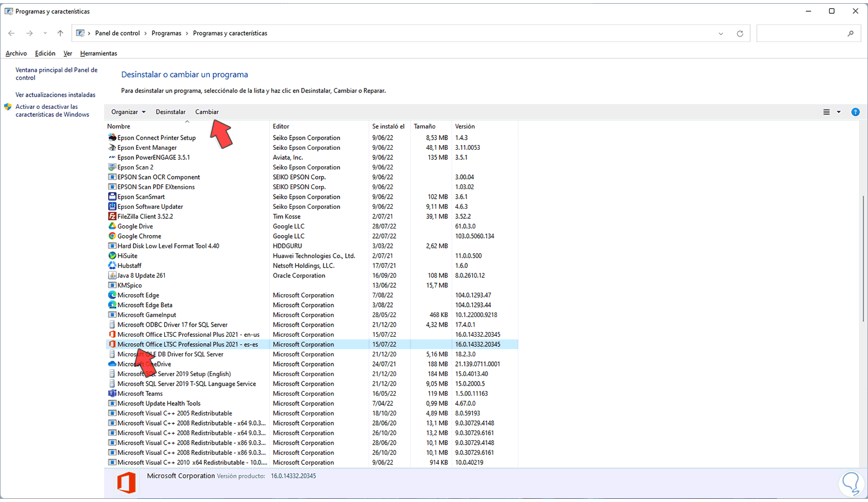
Task: Select EPSON Scan PDF EXtensions
Action: 311,187
